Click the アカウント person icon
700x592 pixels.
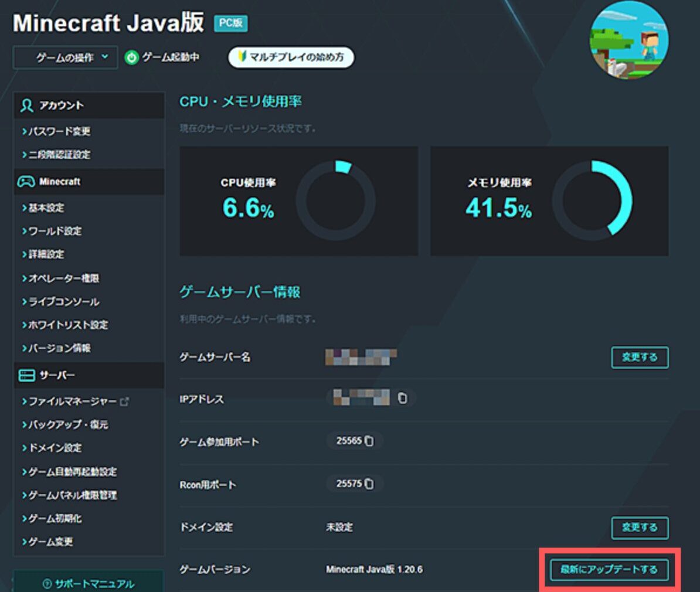pos(27,106)
